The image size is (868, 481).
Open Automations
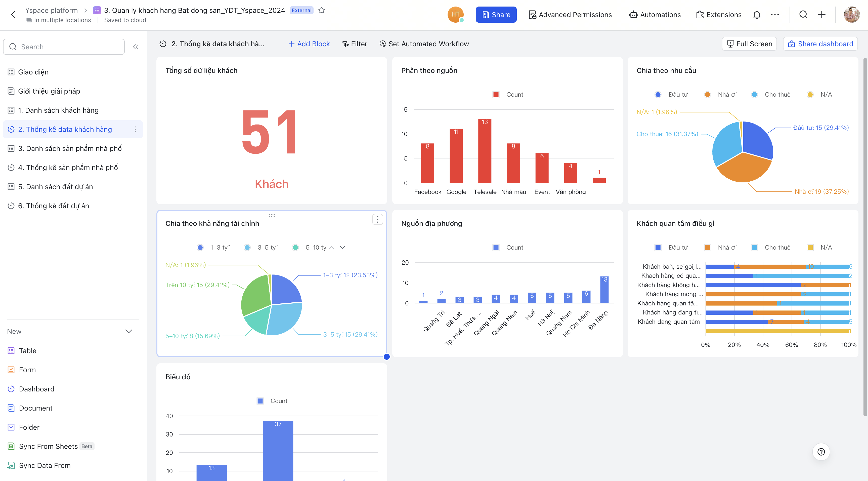point(655,15)
